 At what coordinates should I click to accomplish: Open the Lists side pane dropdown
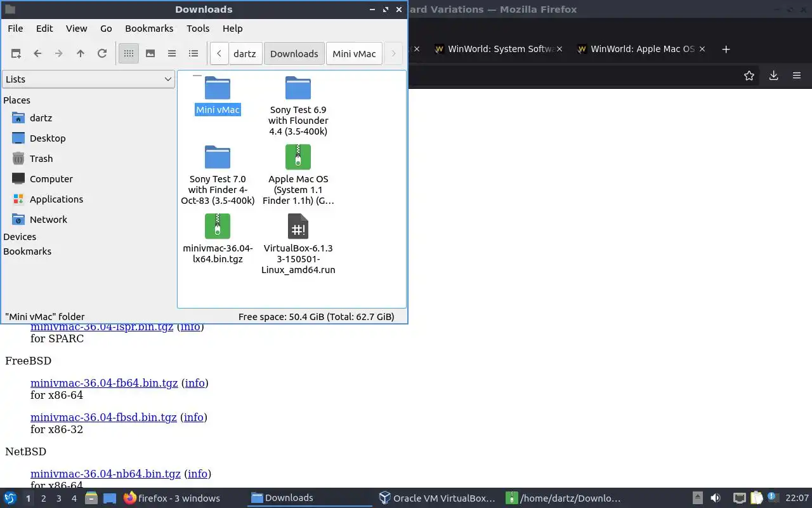click(88, 79)
